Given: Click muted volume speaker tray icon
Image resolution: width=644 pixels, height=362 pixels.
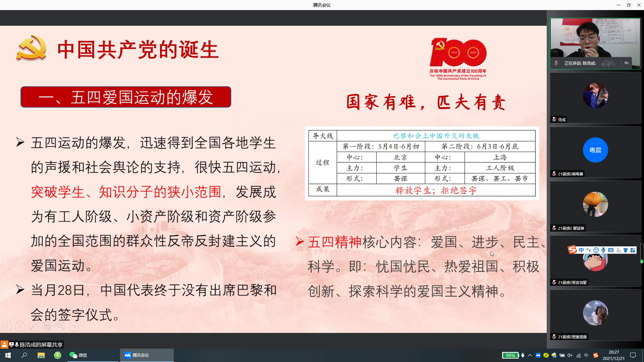Looking at the screenshot, I should (570, 355).
